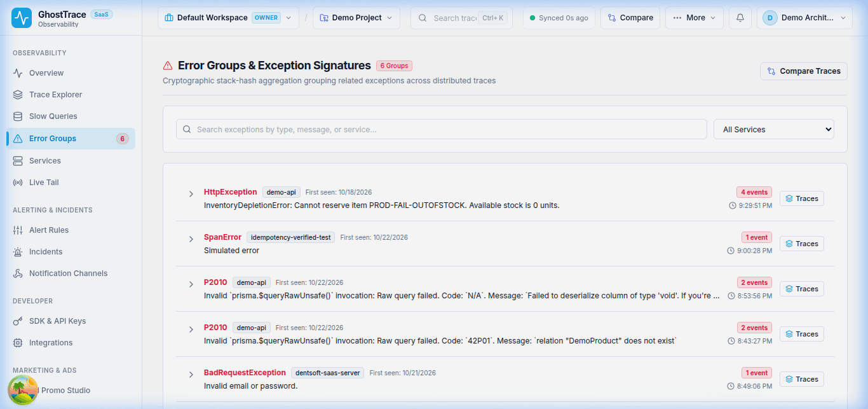The image size is (868, 409).
Task: Click the HttpException title
Action: pos(230,192)
